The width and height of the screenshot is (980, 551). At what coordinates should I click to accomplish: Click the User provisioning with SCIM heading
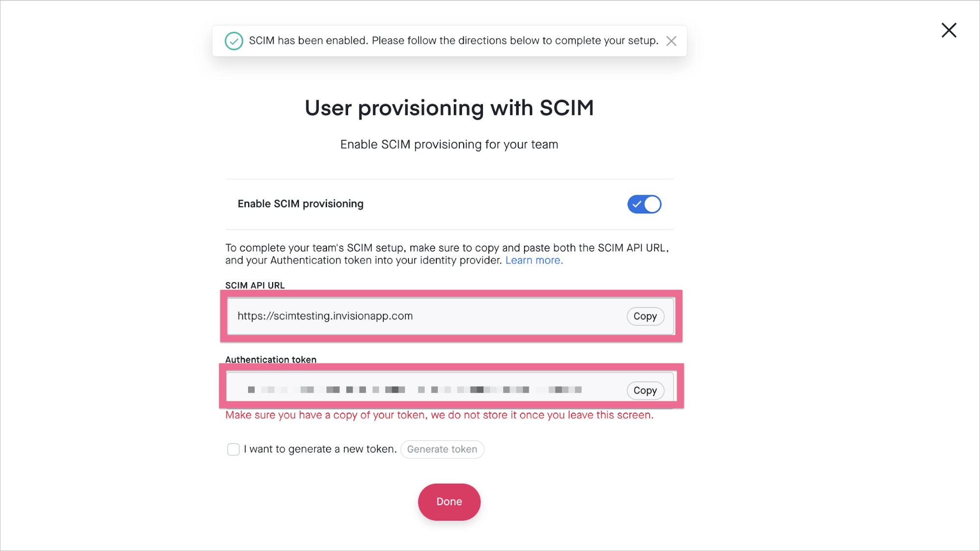click(448, 107)
